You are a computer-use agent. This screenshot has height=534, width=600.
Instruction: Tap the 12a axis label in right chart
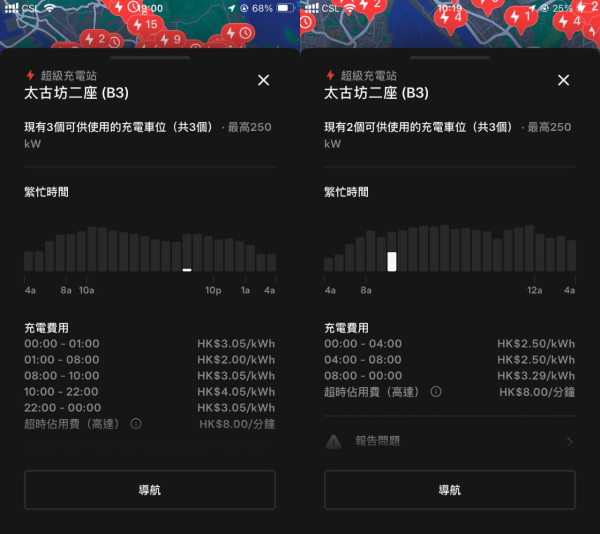[x=535, y=290]
